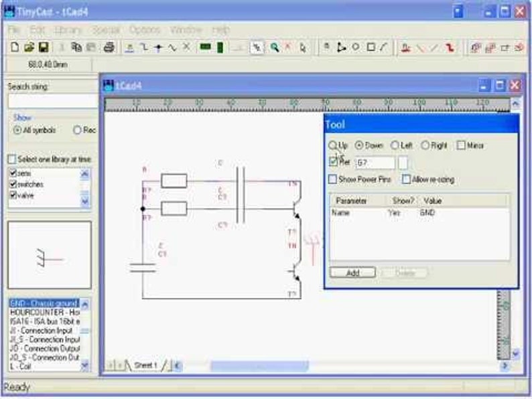
Task: Select the magnifier zoom tool
Action: tap(274, 48)
